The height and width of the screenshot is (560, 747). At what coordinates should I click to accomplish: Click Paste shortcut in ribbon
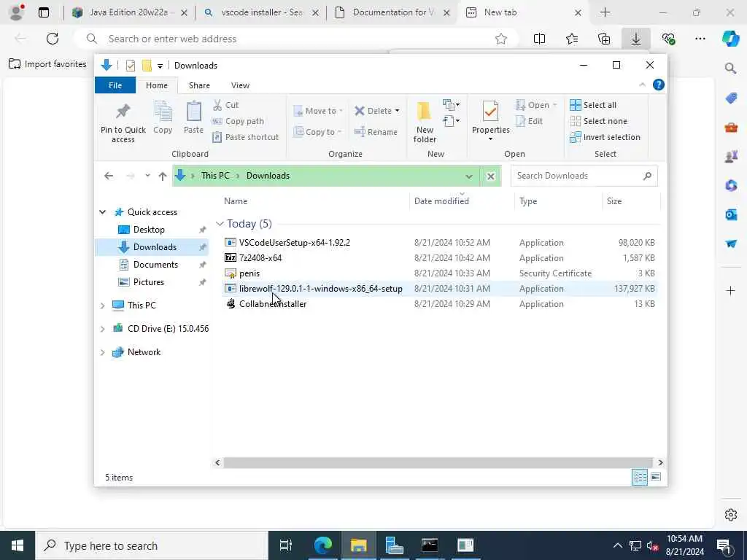(245, 137)
